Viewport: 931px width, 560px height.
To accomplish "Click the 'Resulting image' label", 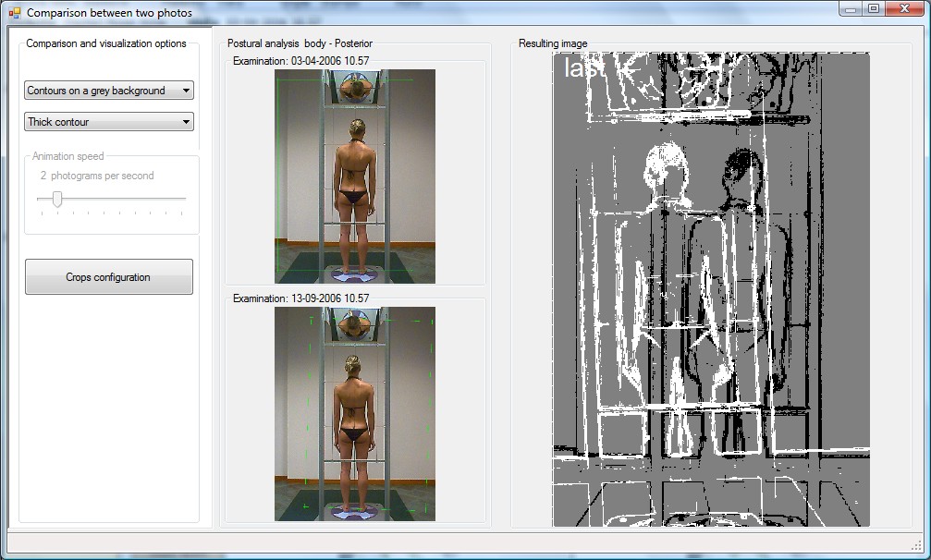I will [553, 43].
